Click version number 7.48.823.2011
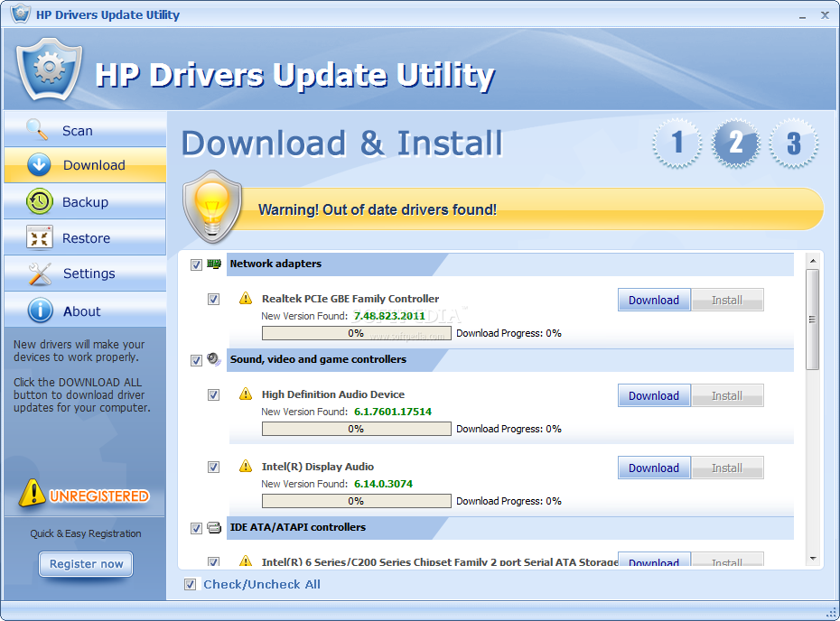The height and width of the screenshot is (621, 840). tap(389, 316)
